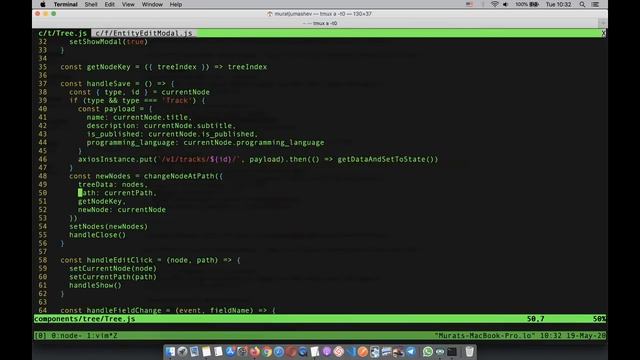The image size is (640, 360).
Task: Click programming_language line 44
Action: [x=205, y=142]
